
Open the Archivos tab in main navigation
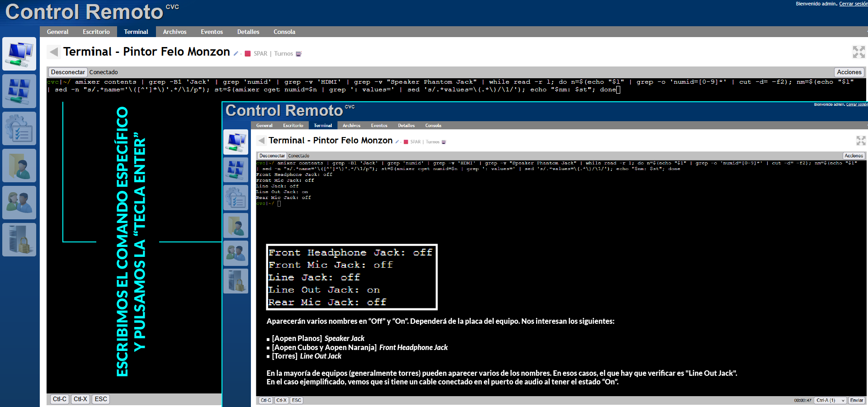pyautogui.click(x=175, y=32)
